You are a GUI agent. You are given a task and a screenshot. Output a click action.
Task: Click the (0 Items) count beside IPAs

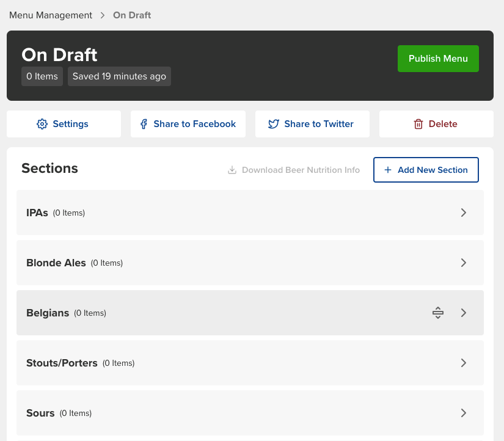[x=69, y=213]
